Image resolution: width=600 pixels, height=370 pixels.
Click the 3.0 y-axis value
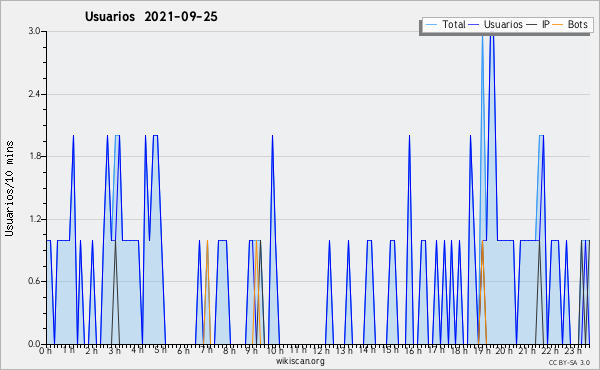[34, 31]
